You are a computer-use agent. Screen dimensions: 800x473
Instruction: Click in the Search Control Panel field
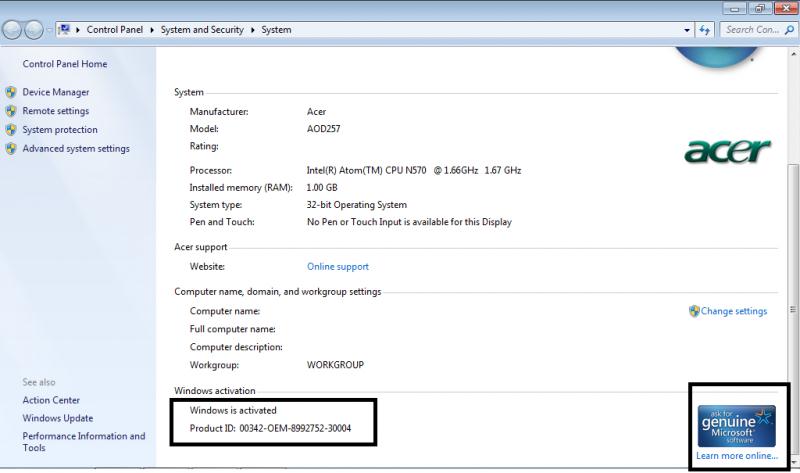[752, 30]
